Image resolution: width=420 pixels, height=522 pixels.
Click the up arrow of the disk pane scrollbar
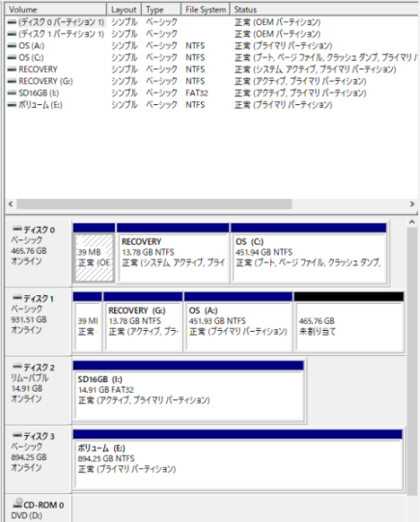[412, 222]
